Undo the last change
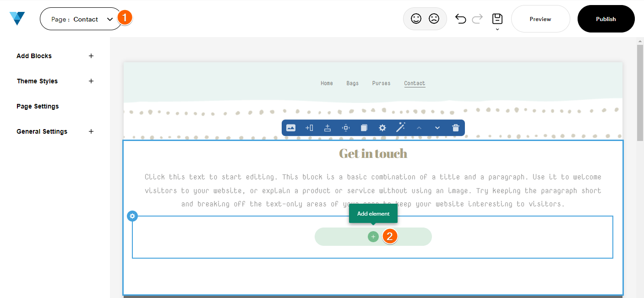This screenshot has height=298, width=644. click(x=461, y=18)
